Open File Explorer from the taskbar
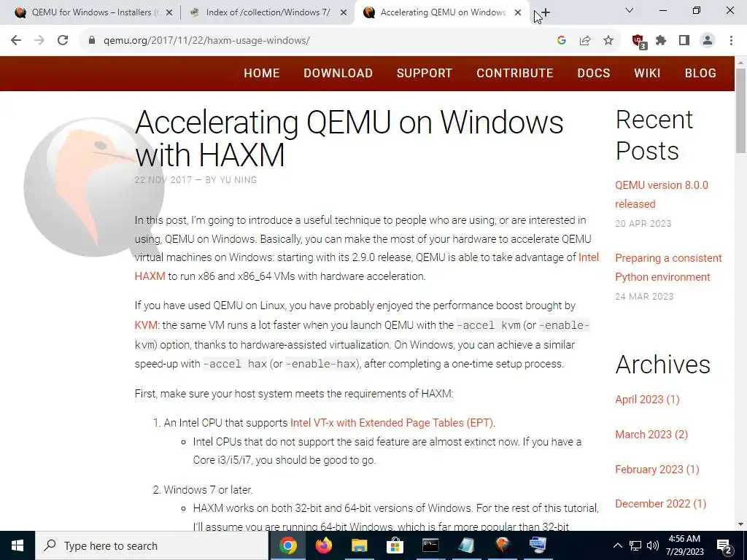 point(360,545)
